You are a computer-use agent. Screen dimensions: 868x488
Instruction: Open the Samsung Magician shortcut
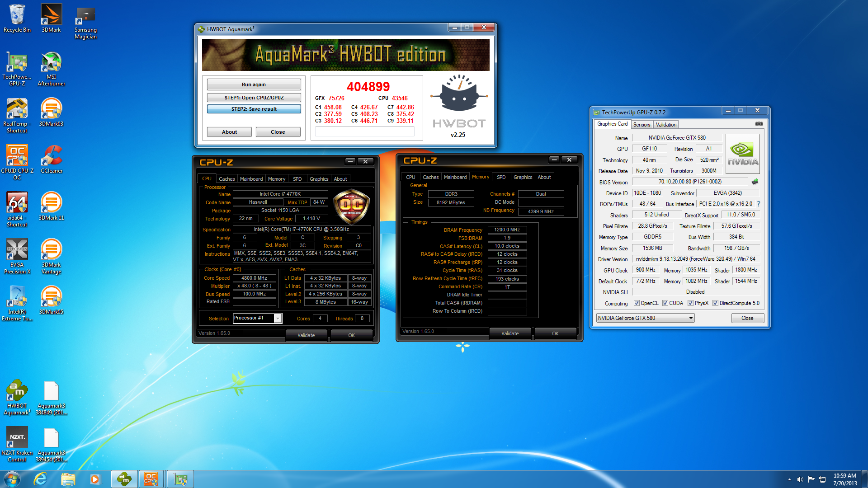tap(85, 22)
